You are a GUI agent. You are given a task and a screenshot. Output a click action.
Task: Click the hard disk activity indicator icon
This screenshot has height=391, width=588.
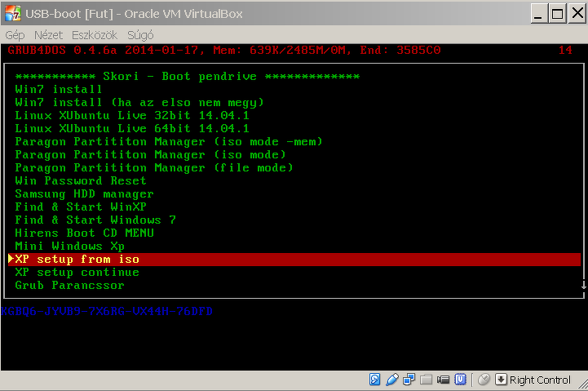click(x=374, y=380)
